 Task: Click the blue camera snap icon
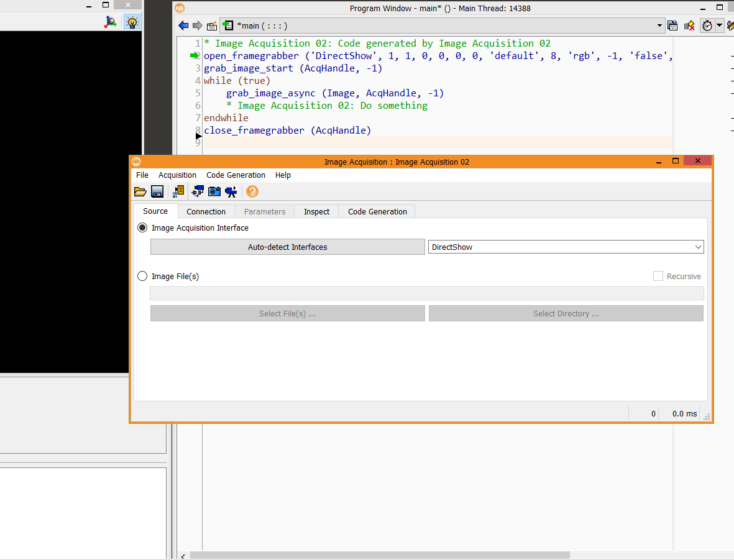tap(214, 191)
